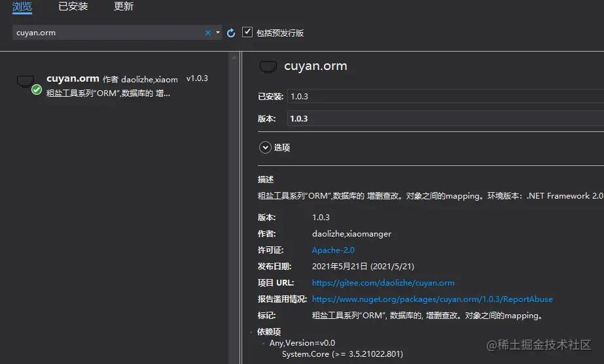
Task: Click the results list scroll up arrow
Action: (x=234, y=58)
